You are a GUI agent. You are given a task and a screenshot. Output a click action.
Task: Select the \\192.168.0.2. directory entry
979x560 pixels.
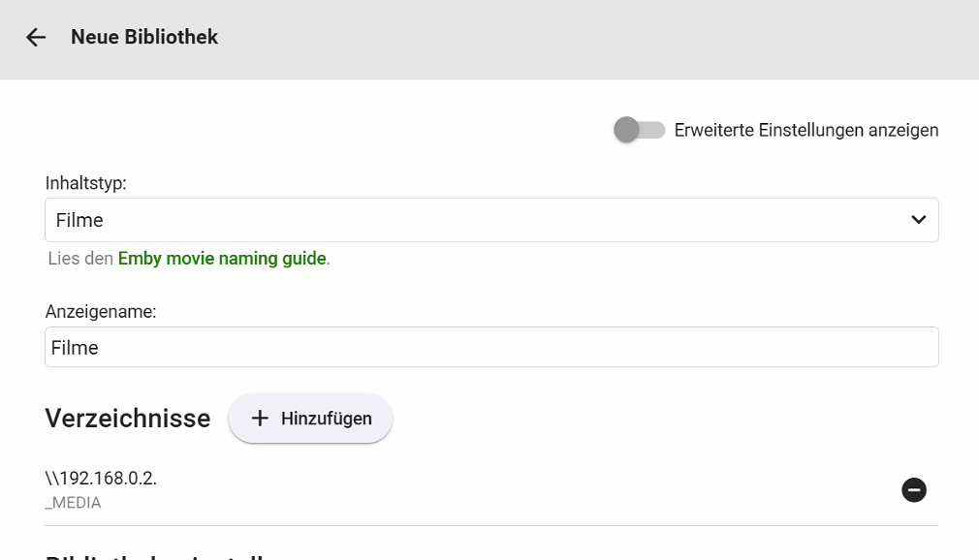coord(101,478)
